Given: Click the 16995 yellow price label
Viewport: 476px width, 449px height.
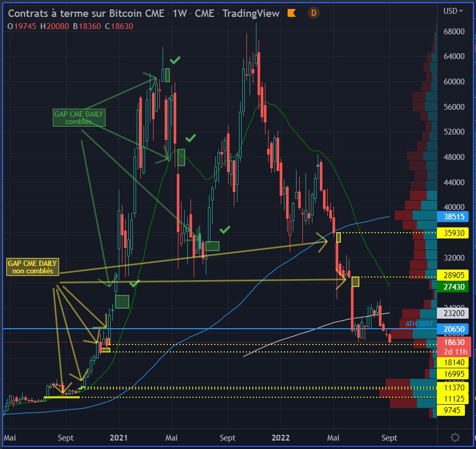Looking at the screenshot, I should tap(452, 374).
